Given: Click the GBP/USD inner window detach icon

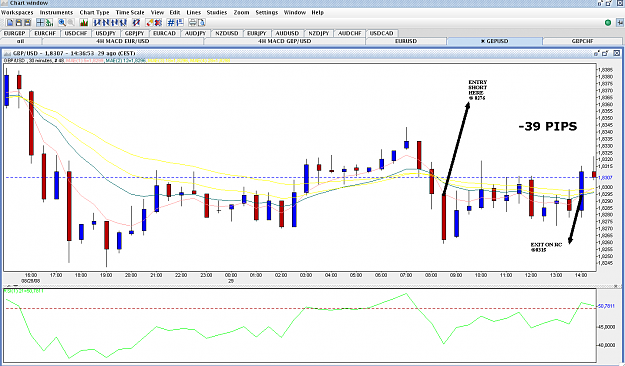Looking at the screenshot, I should coord(597,53).
